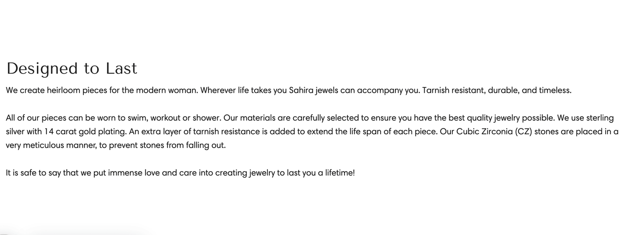Image resolution: width=644 pixels, height=235 pixels.
Task: Click the word 'Sahira' in first paragraph
Action: [301, 91]
